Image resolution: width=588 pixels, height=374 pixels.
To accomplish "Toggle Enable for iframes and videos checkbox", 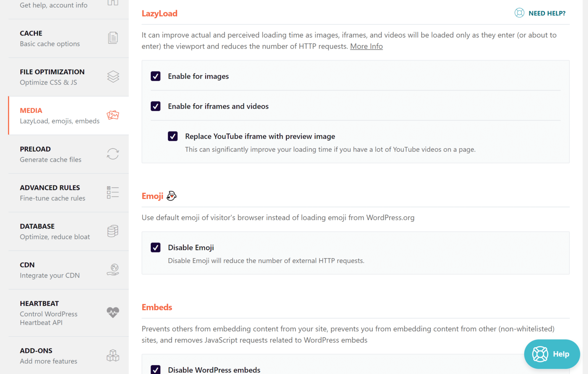I will click(x=155, y=106).
